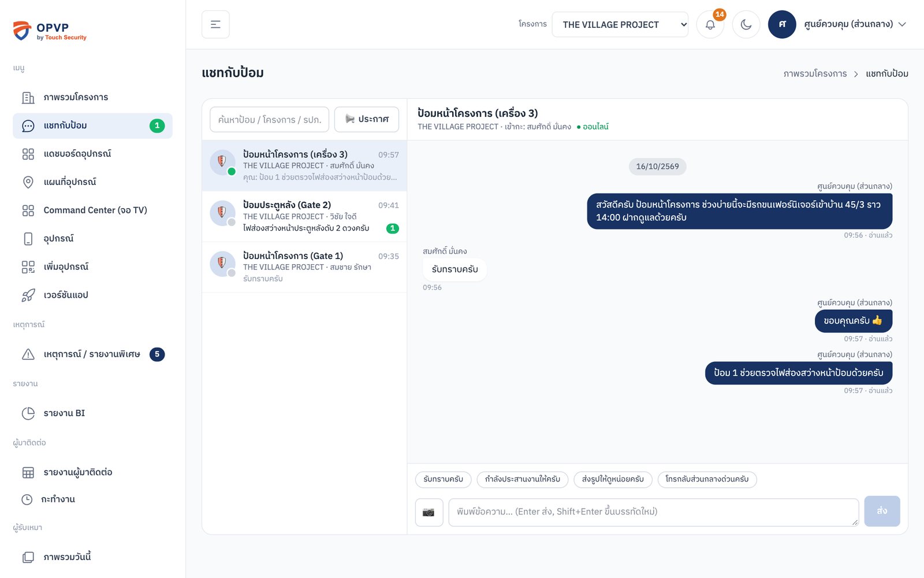
Task: Select ป้อมหน้าโครงการ (เครื่อง 3) conversation
Action: coord(304,166)
